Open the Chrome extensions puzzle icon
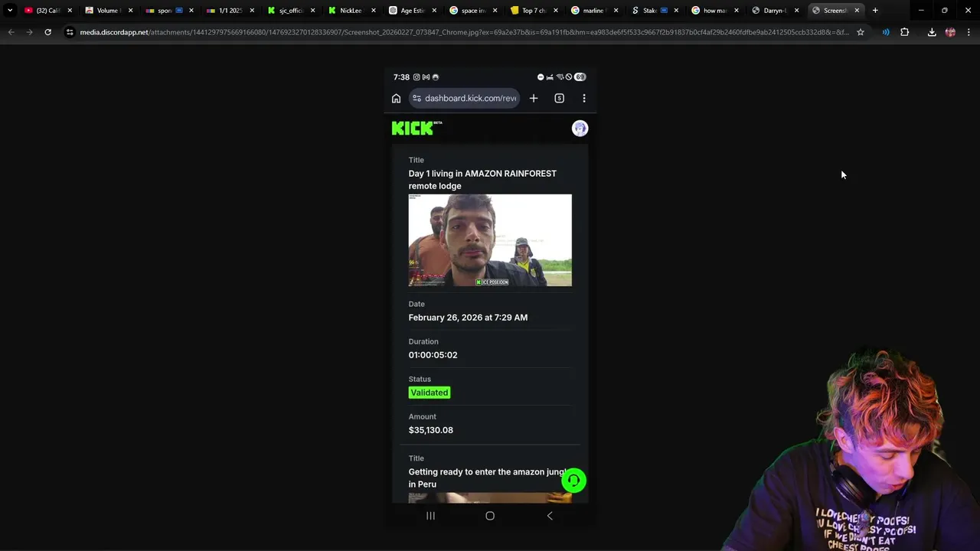This screenshot has height=551, width=980. (x=905, y=32)
